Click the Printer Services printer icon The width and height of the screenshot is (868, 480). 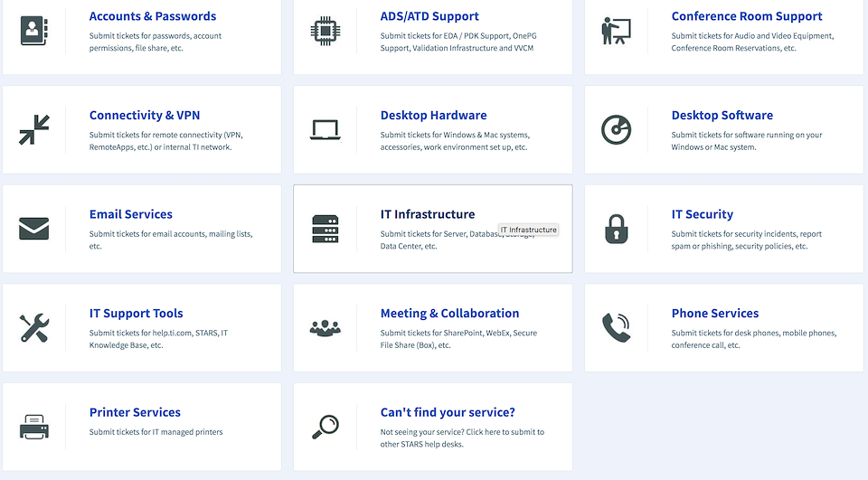coord(34,426)
